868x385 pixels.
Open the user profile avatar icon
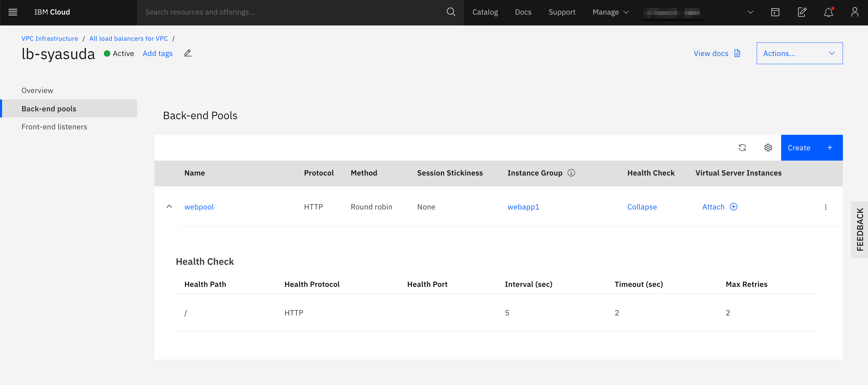tap(854, 12)
